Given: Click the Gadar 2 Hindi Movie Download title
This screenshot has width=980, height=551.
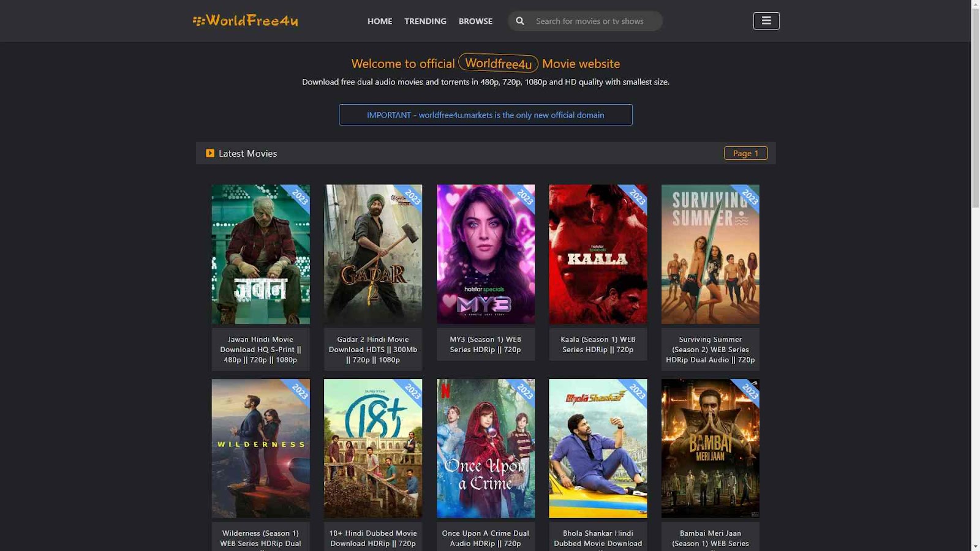Looking at the screenshot, I should (x=373, y=350).
